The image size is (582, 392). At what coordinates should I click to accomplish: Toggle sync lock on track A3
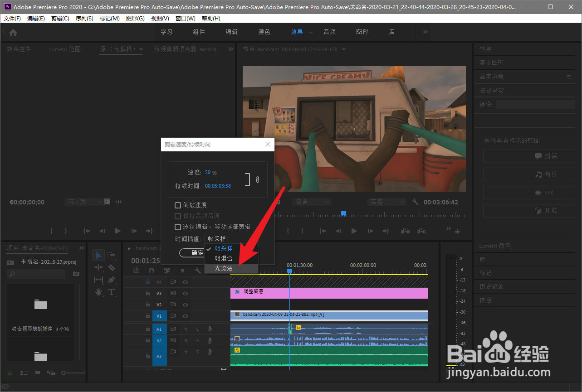click(173, 352)
